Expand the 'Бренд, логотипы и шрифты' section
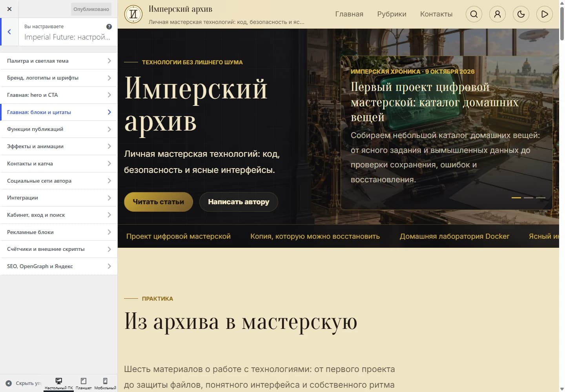 pos(59,78)
